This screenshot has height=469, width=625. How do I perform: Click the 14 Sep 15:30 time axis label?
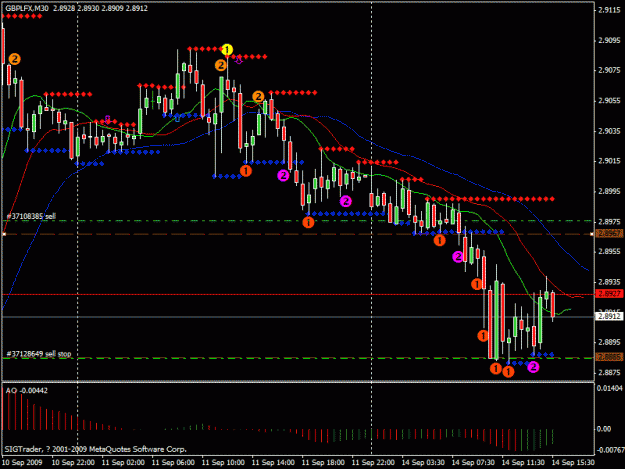click(x=573, y=463)
